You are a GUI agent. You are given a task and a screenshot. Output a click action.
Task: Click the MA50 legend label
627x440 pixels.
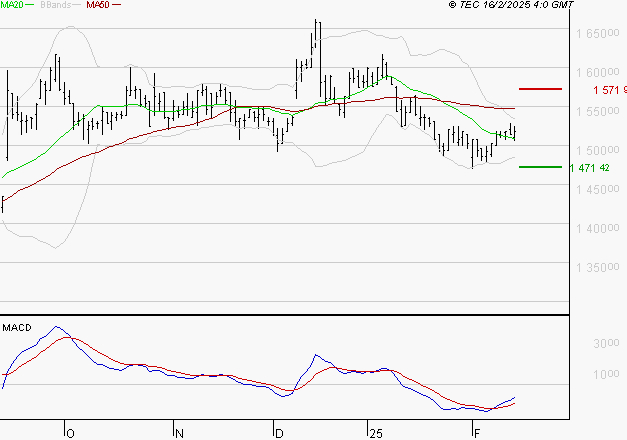[x=98, y=5]
